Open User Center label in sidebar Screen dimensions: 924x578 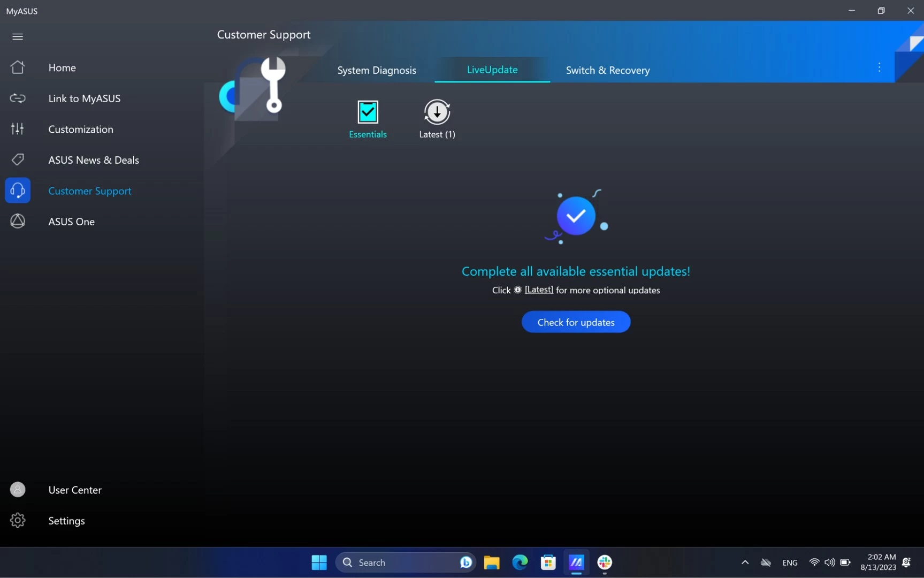click(x=75, y=490)
